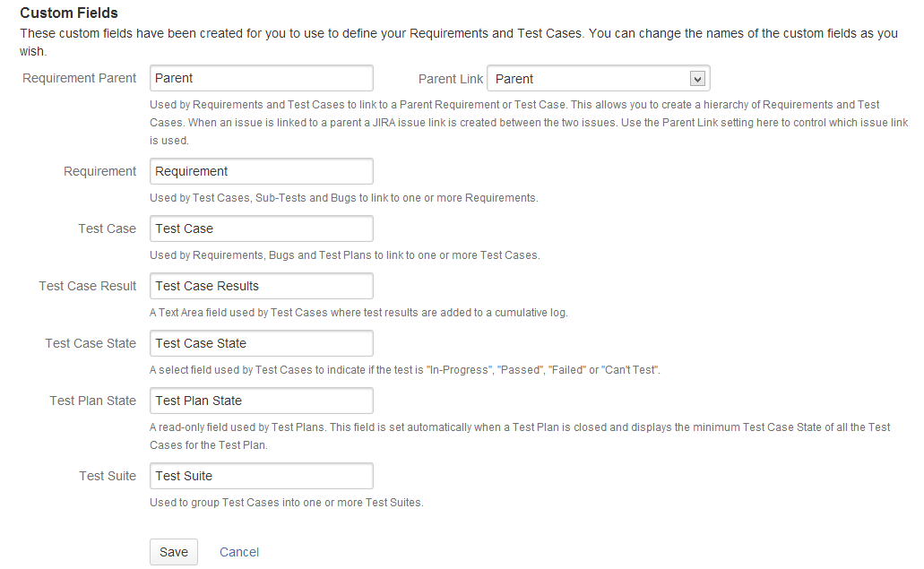
Task: Click the Test Plan State label
Action: pyautogui.click(x=92, y=401)
